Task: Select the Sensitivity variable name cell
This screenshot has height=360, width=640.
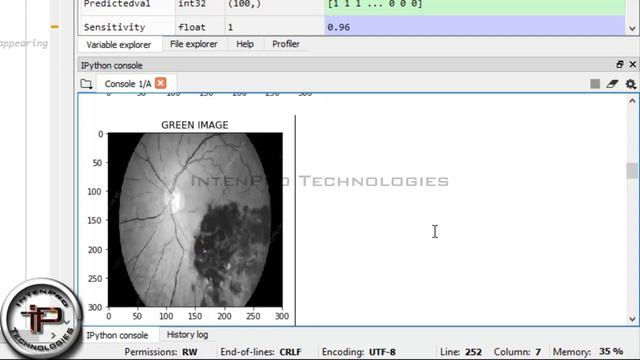Action: [127, 27]
